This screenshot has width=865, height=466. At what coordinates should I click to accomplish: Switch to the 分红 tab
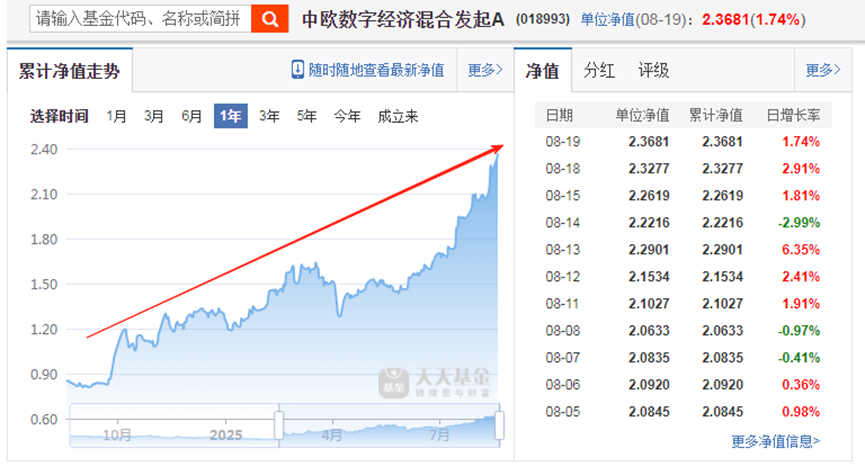[599, 71]
